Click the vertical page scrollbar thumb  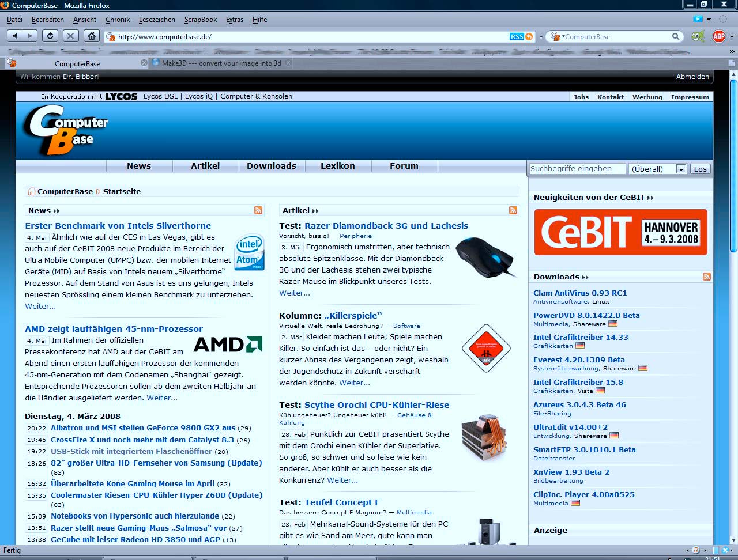pos(733,166)
